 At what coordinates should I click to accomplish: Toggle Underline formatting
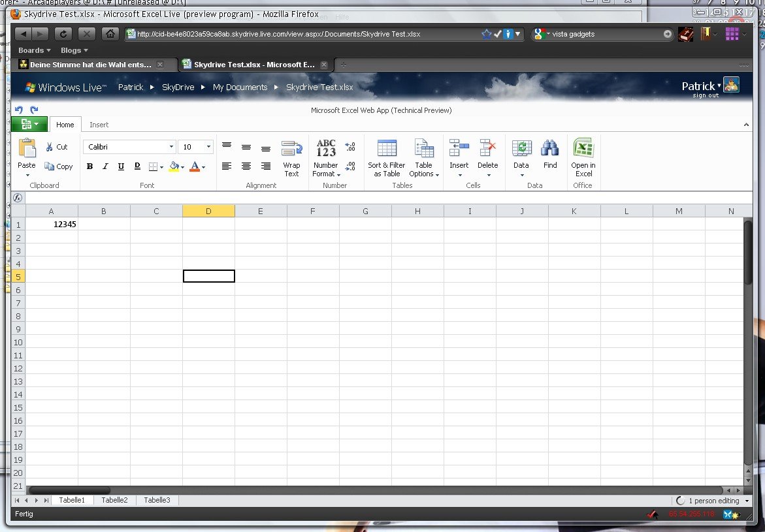(x=121, y=167)
